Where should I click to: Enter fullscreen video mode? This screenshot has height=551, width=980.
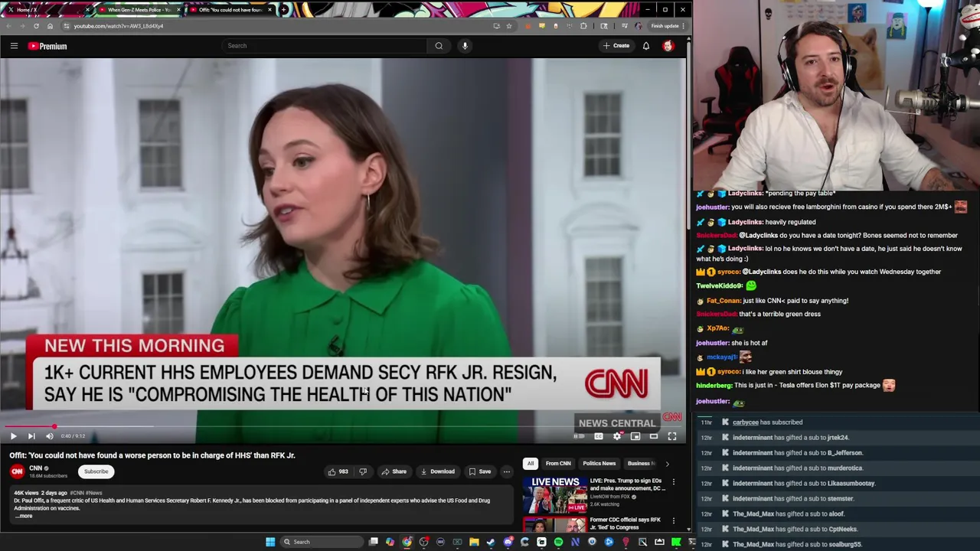(x=672, y=436)
